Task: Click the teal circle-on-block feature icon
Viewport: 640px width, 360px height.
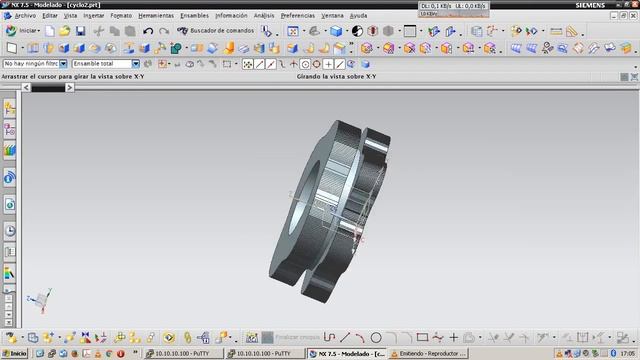Action: [x=176, y=48]
